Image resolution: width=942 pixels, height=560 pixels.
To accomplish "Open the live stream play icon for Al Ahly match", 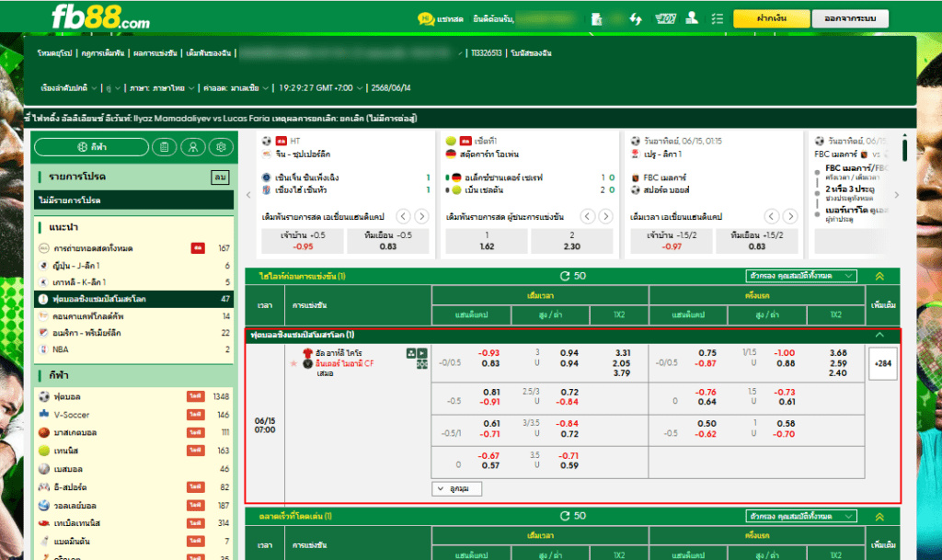I will tap(422, 353).
